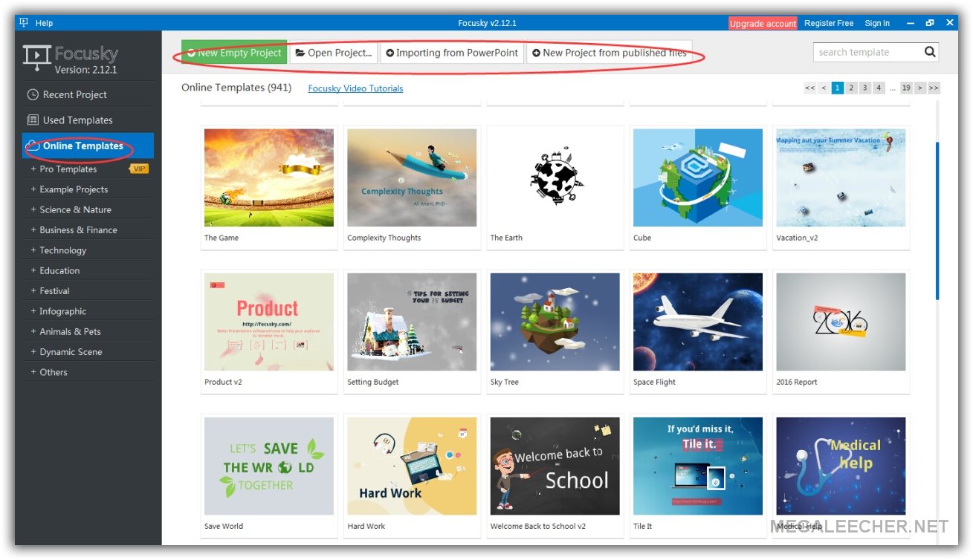
Task: Select the Setting Budget template thumbnail
Action: [x=412, y=322]
